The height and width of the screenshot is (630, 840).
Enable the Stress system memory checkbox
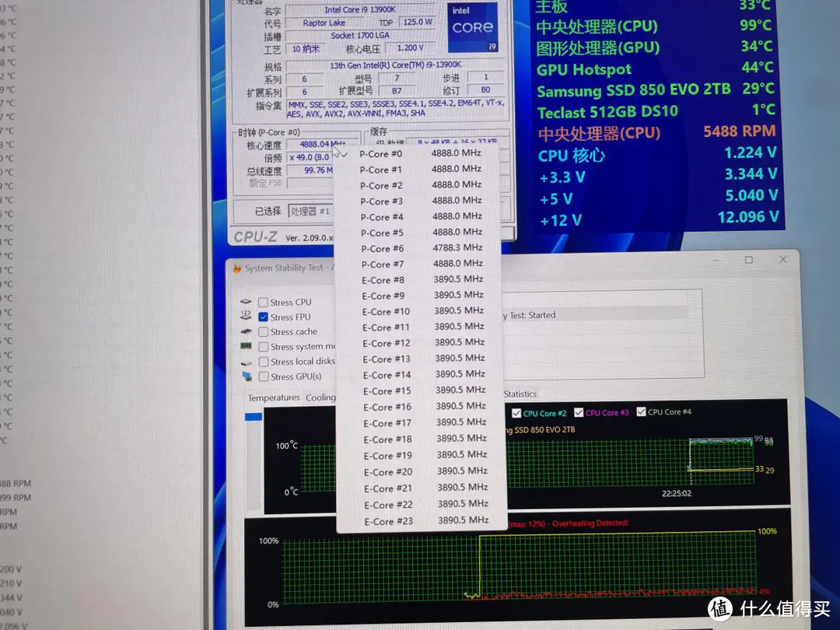(263, 347)
